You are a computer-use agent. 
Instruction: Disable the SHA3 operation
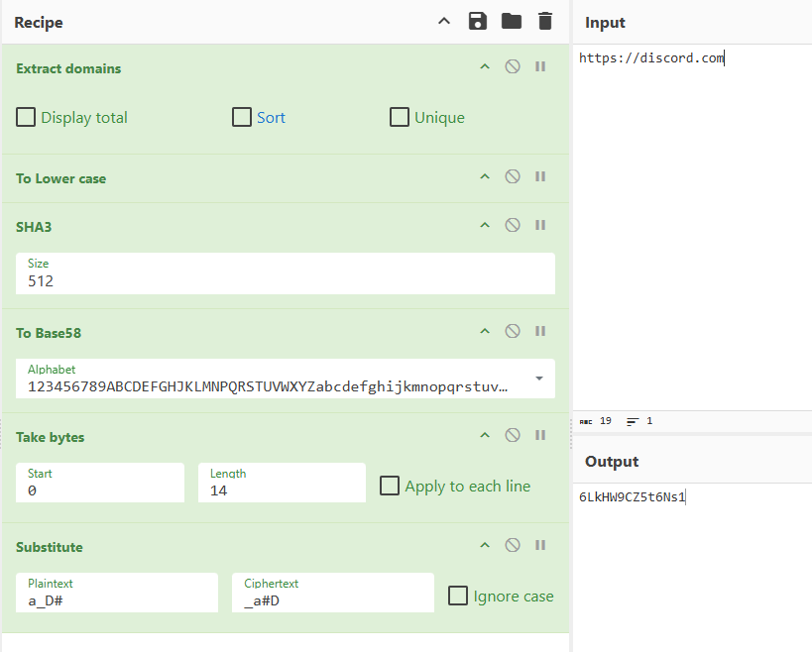pos(513,226)
